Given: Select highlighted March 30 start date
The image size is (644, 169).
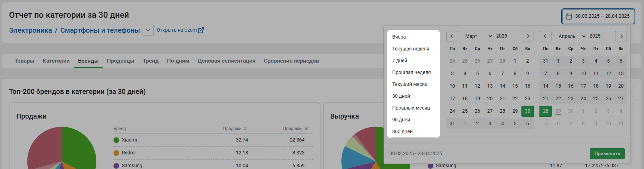Looking at the screenshot, I should click(x=527, y=111).
